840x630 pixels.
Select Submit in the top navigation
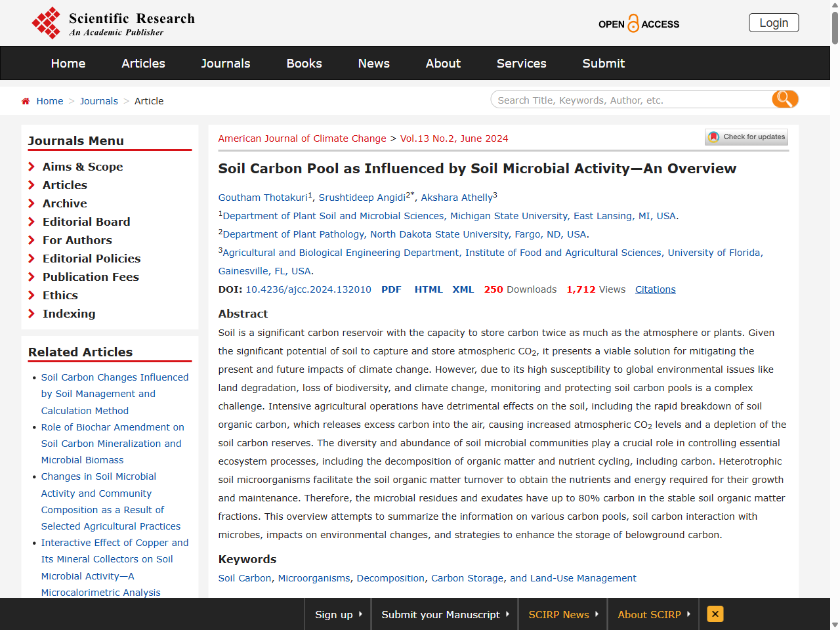pos(603,63)
